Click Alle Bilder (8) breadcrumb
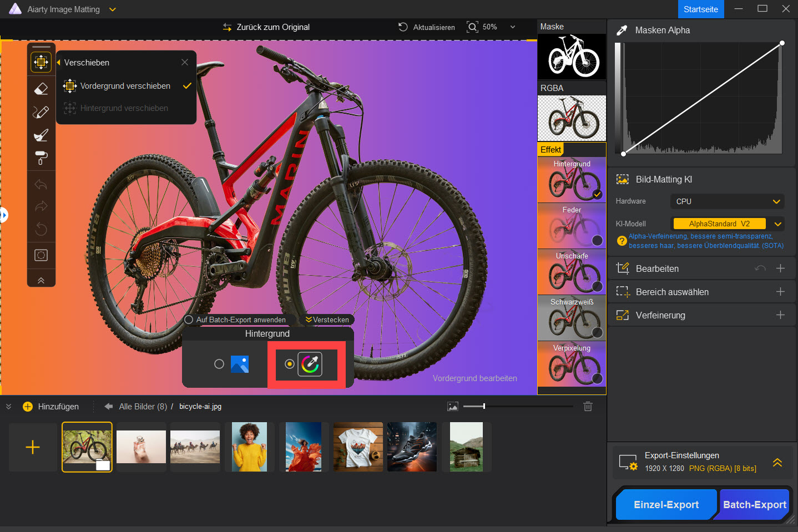Image resolution: width=798 pixels, height=532 pixels. coord(143,407)
